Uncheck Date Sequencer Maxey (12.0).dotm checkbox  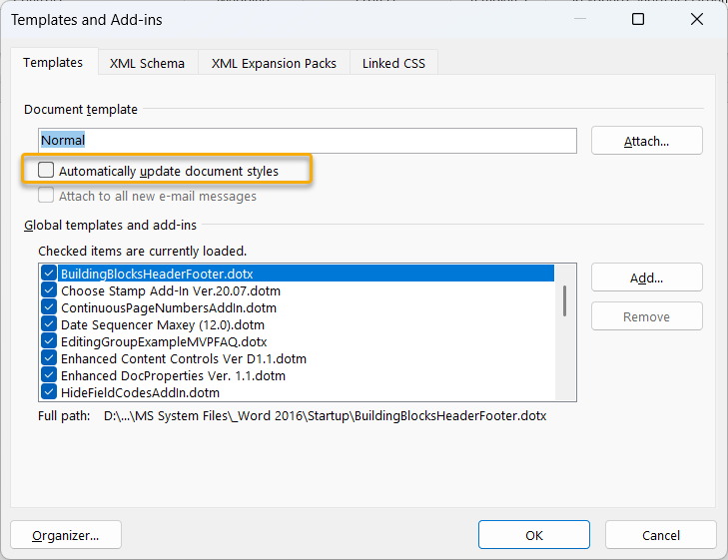49,324
